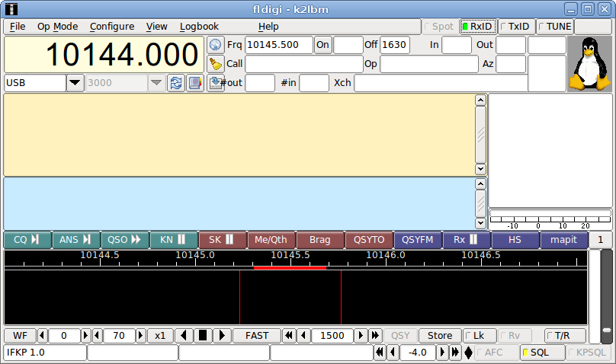Increase -4.0 value by large step
The width and height of the screenshot is (616, 364).
click(455, 353)
